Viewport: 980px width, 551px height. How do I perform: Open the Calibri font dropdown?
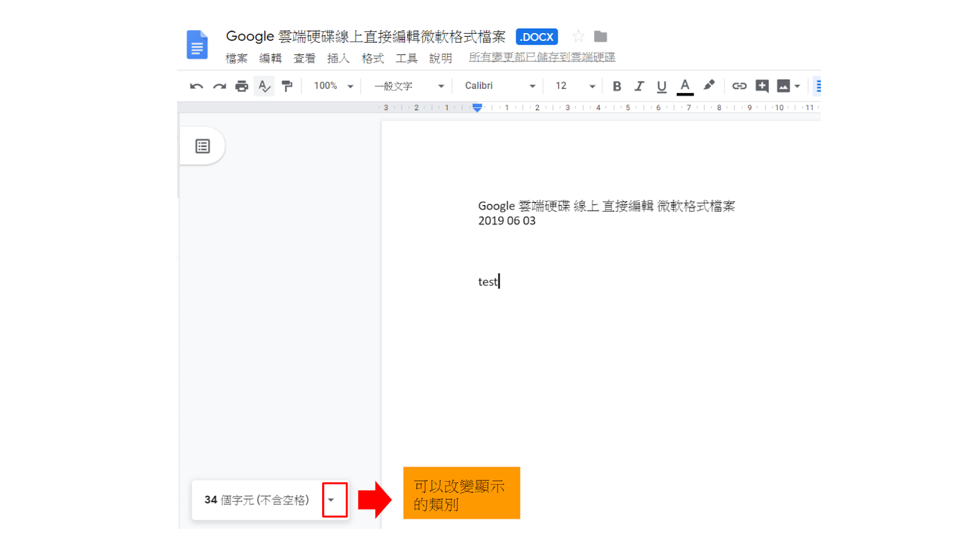500,86
